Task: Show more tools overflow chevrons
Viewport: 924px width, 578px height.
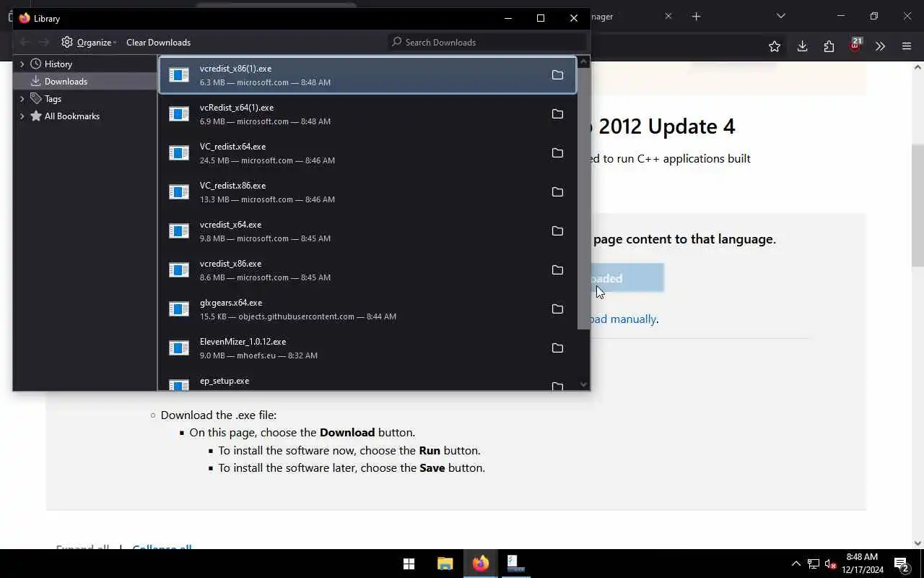Action: (x=880, y=46)
